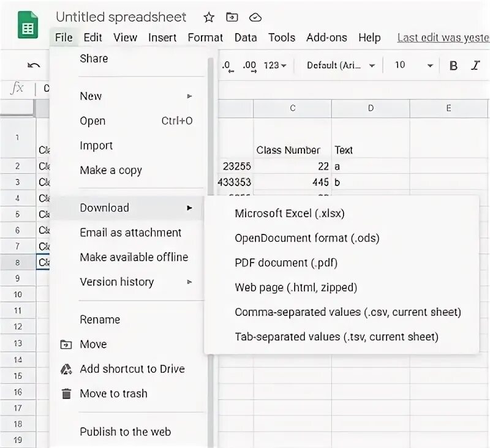Open the View menu
Viewport: 490px width, 448px height.
click(x=126, y=37)
